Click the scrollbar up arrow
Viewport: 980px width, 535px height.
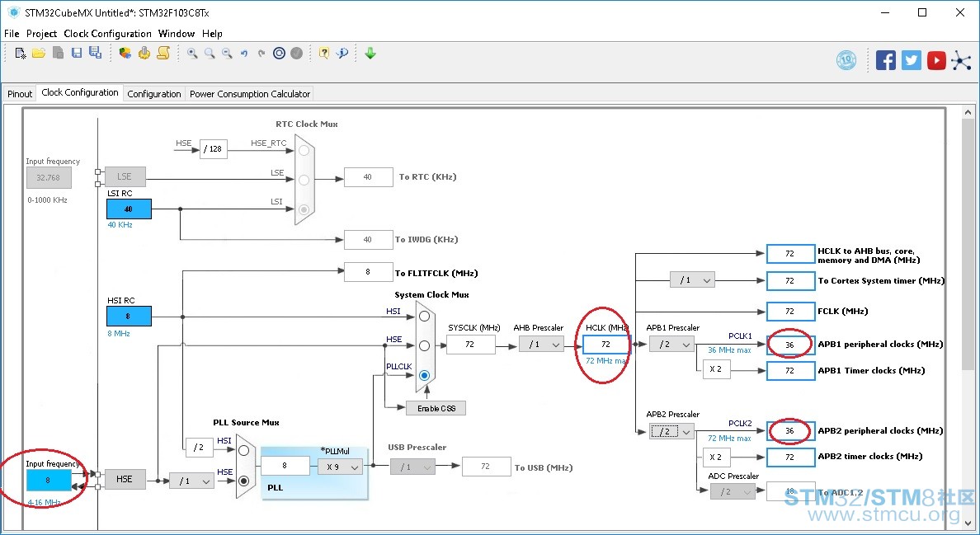pyautogui.click(x=968, y=113)
